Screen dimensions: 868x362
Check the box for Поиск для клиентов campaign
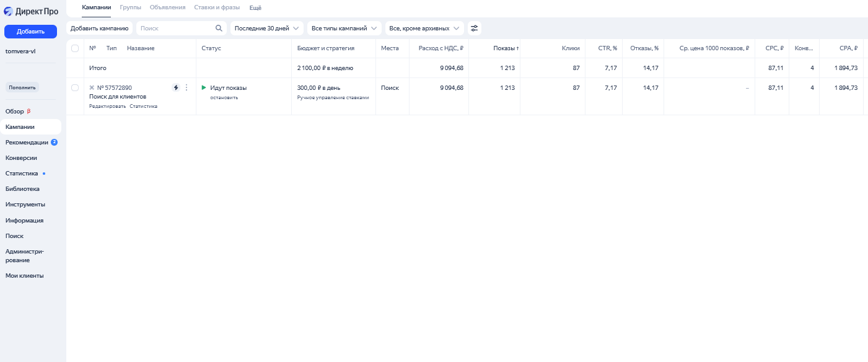[x=75, y=88]
